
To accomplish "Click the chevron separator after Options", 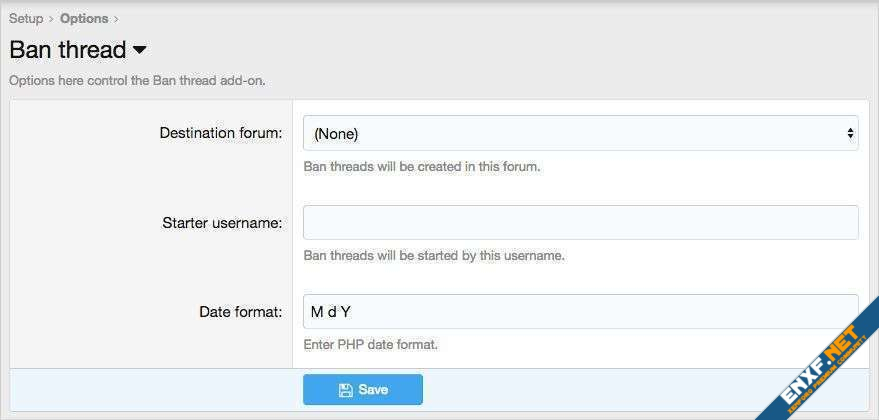I will 116,18.
